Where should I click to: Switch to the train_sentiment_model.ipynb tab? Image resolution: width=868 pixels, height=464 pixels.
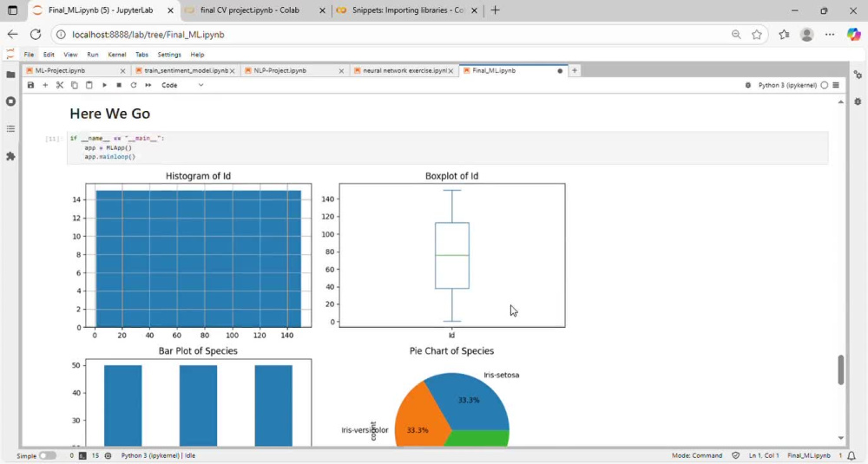point(186,71)
